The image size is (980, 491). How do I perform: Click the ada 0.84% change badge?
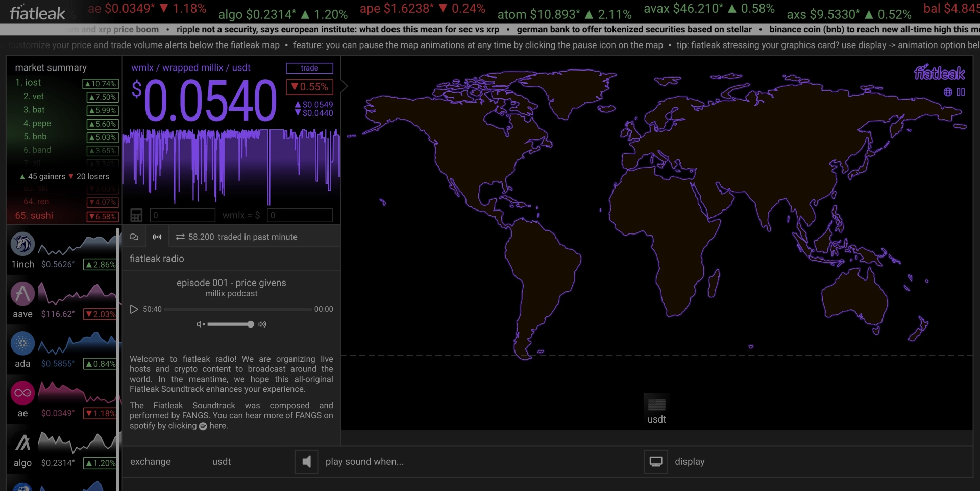(101, 364)
